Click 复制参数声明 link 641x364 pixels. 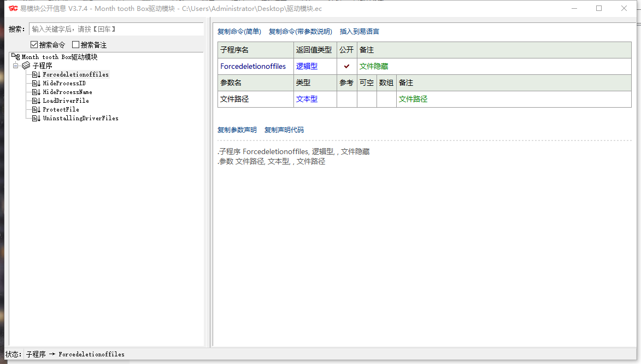237,130
